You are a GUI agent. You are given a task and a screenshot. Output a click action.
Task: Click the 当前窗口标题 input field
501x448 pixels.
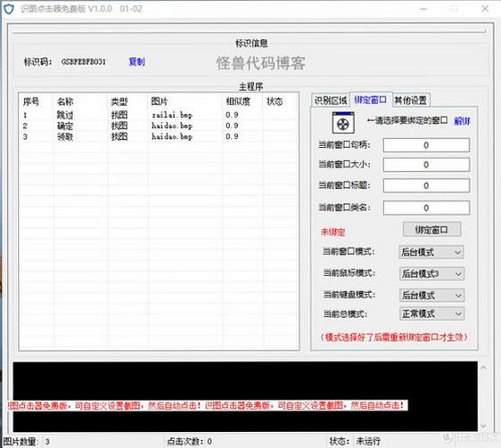tap(426, 185)
